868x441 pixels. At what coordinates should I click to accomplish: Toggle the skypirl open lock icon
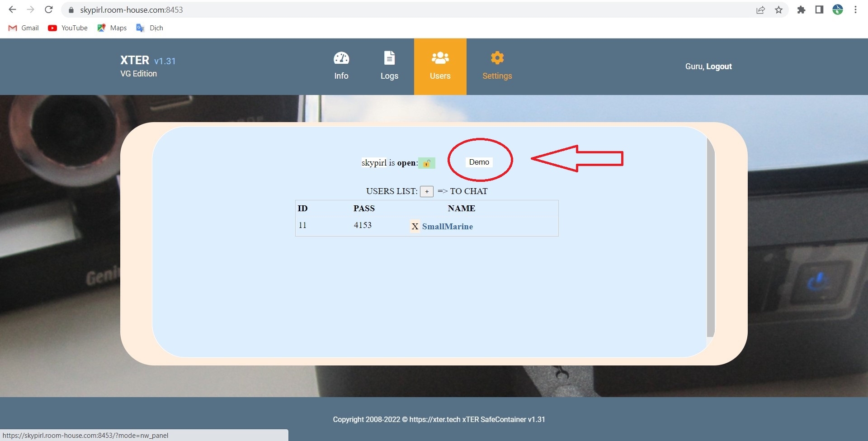pos(426,163)
